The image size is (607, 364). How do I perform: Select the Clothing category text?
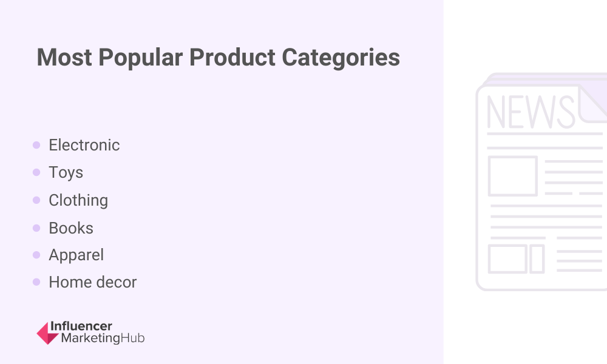[x=78, y=200]
